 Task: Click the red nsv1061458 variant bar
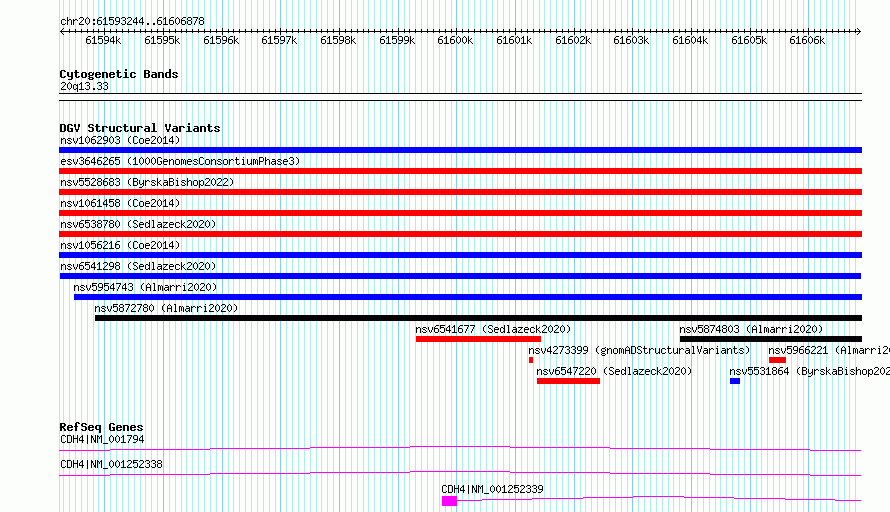460,213
